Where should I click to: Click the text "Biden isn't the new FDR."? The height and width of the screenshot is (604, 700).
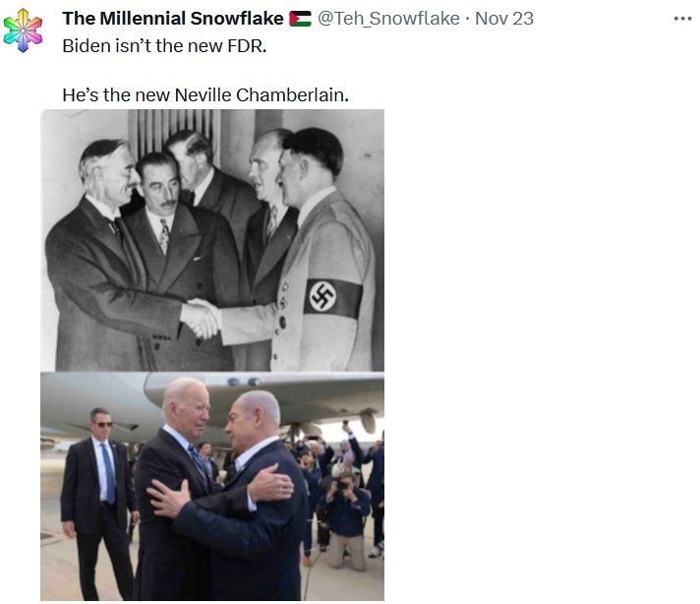click(x=164, y=46)
